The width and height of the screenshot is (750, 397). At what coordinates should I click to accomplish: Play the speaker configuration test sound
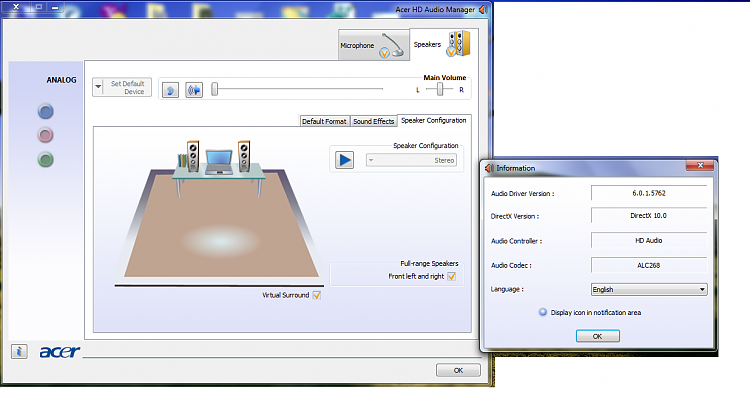coord(344,160)
